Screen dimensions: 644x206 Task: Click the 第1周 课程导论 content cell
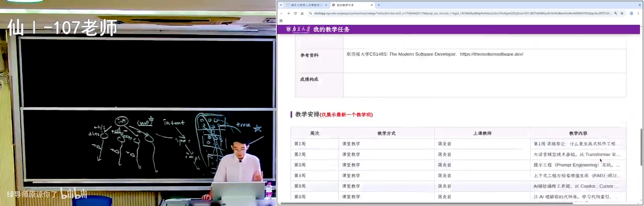(x=578, y=144)
